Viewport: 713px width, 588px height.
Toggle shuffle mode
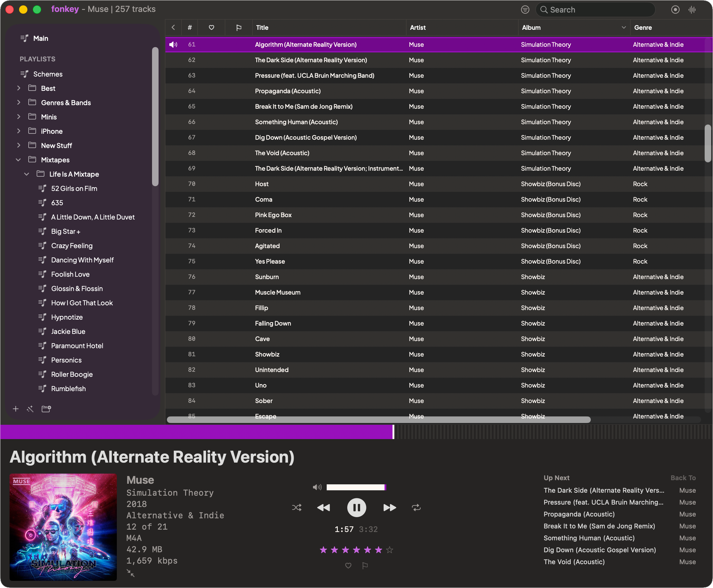[297, 507]
